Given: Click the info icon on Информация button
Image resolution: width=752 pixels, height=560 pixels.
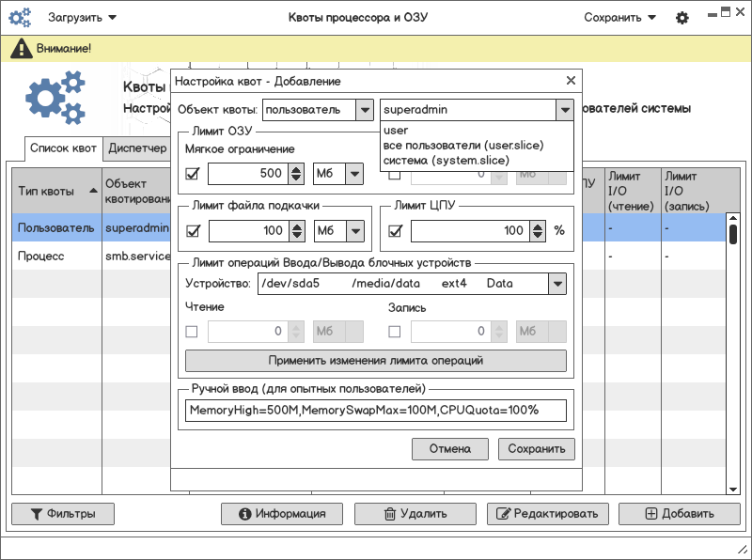Looking at the screenshot, I should (x=245, y=514).
